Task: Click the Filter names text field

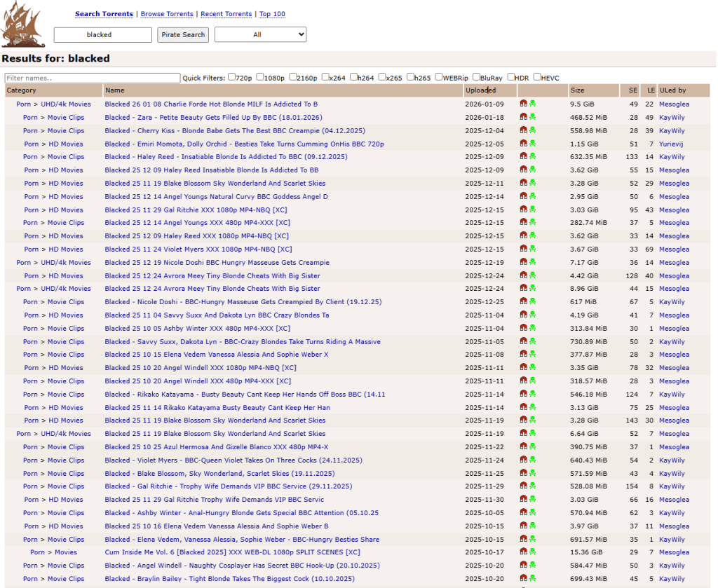Action: point(92,78)
